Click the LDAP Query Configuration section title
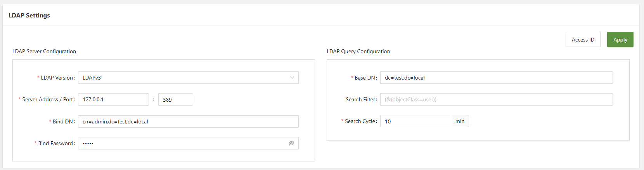The height and width of the screenshot is (170, 644). (358, 51)
